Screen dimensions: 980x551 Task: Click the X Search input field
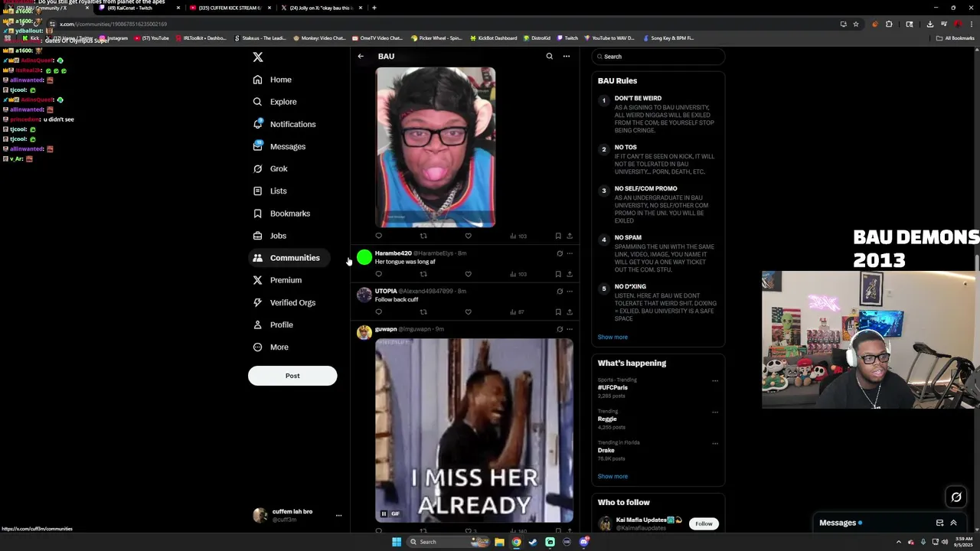tap(658, 57)
